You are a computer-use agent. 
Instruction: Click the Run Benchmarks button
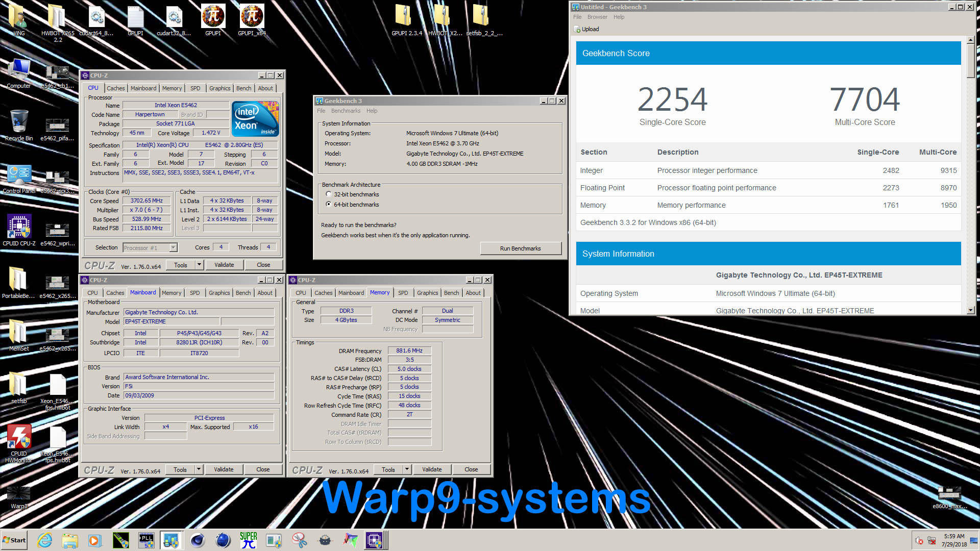pyautogui.click(x=520, y=248)
